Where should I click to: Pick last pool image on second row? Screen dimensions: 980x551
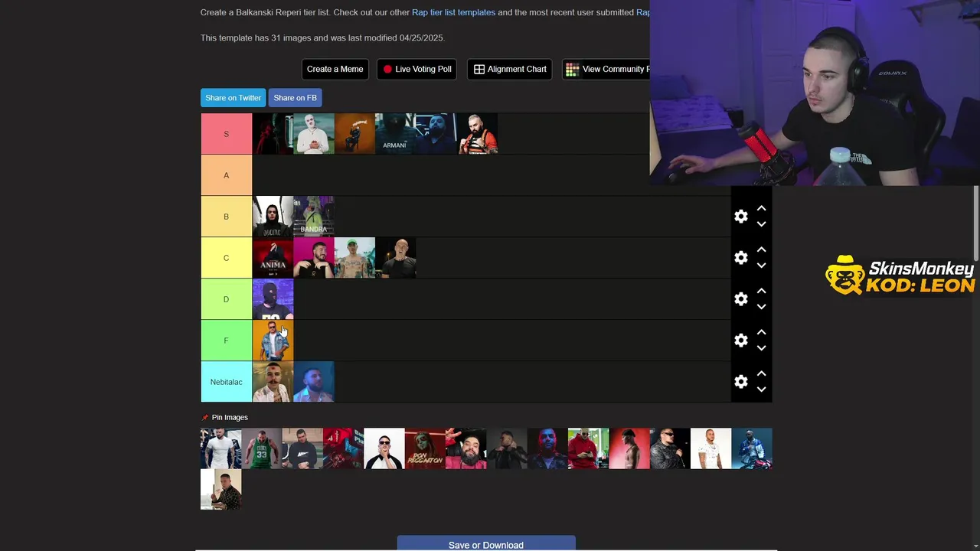(220, 490)
